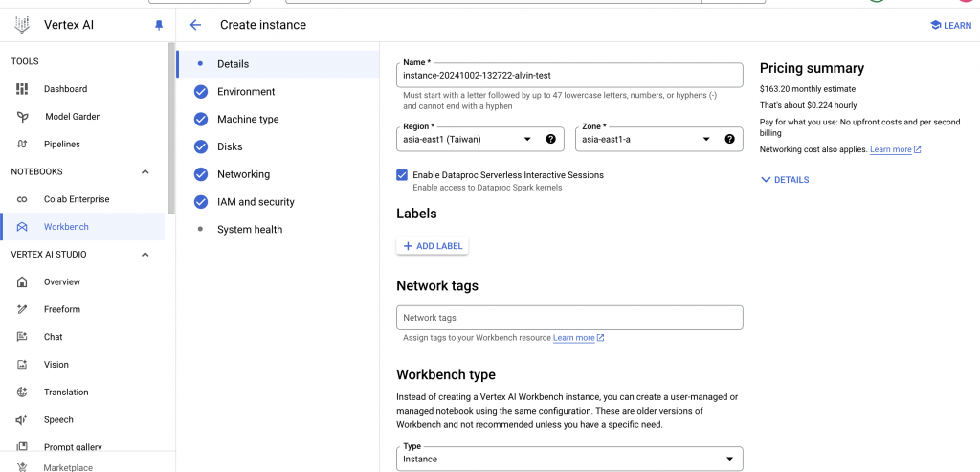
Task: Open the Dashboard grid icon
Action: click(22, 89)
